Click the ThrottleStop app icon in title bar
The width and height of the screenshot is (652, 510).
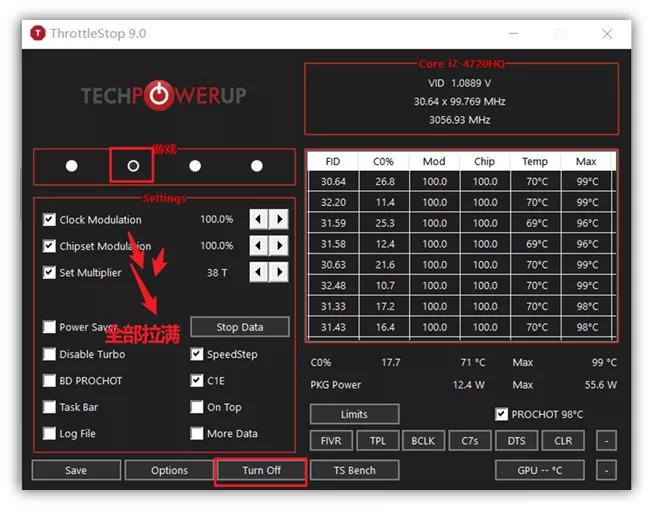point(38,33)
